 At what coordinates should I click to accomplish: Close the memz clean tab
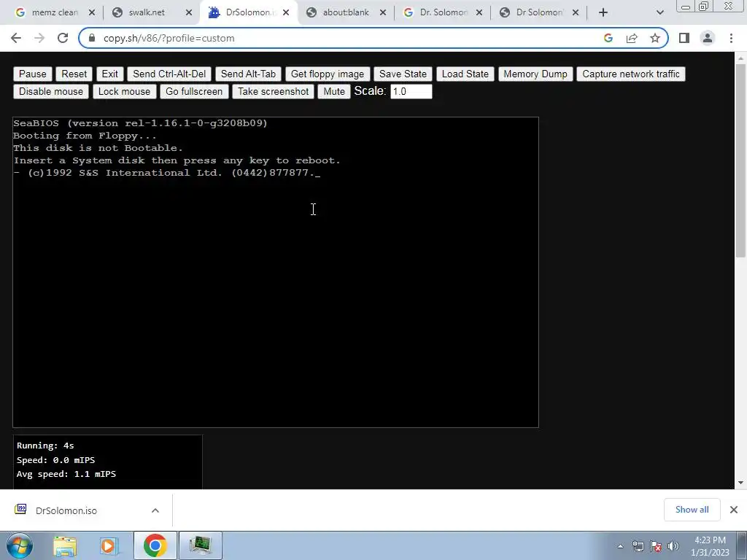pos(92,12)
